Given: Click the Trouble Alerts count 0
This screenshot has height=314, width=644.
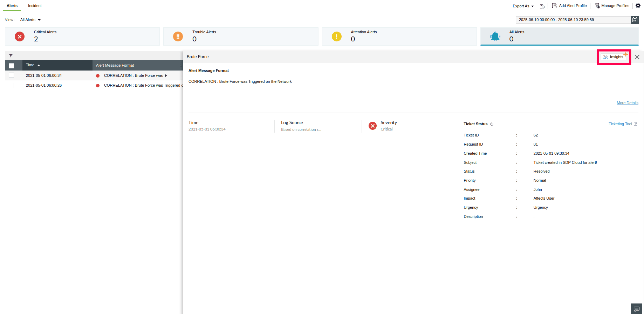Looking at the screenshot, I should click(194, 39).
